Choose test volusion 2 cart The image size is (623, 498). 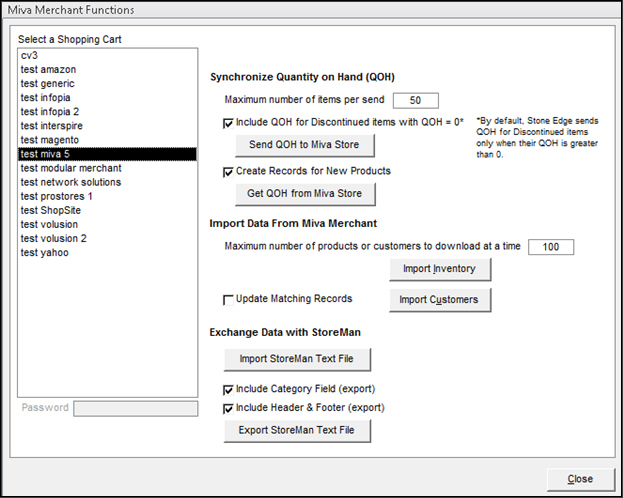(107, 239)
